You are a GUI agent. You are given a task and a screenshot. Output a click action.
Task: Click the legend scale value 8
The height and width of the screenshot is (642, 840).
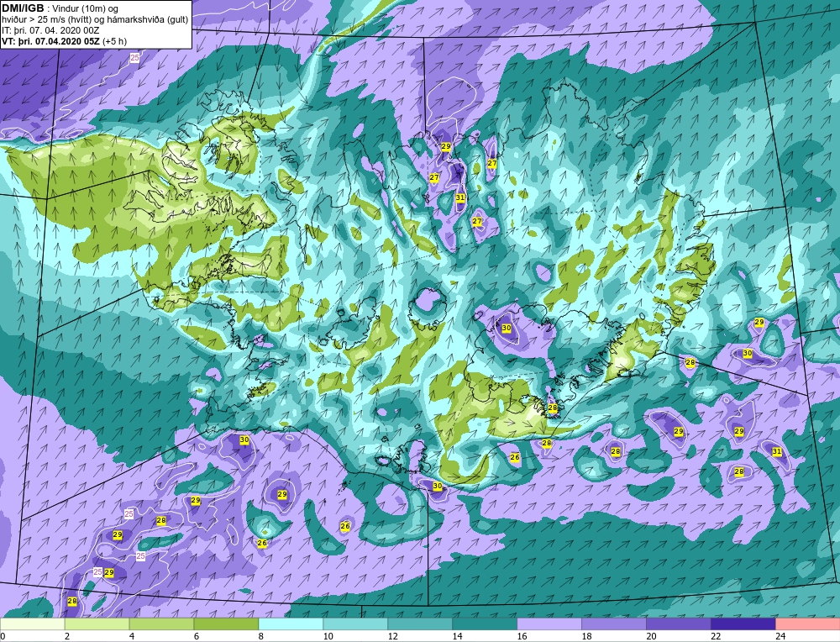(x=261, y=636)
